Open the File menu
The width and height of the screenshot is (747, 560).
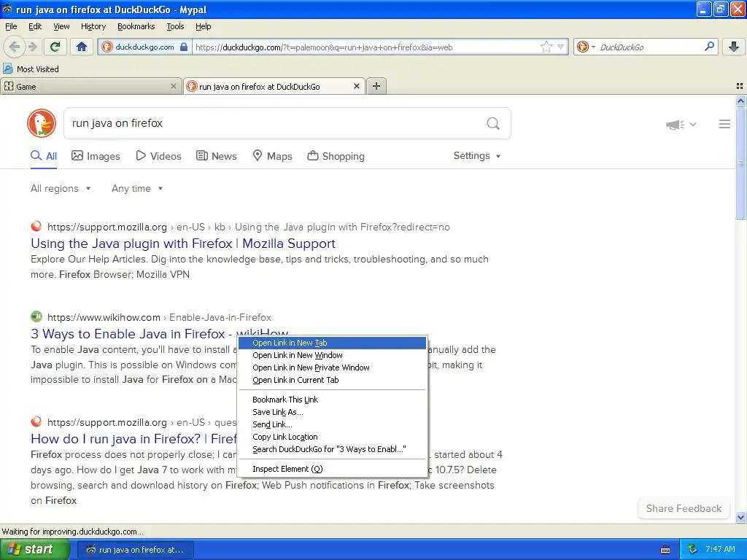(x=11, y=26)
